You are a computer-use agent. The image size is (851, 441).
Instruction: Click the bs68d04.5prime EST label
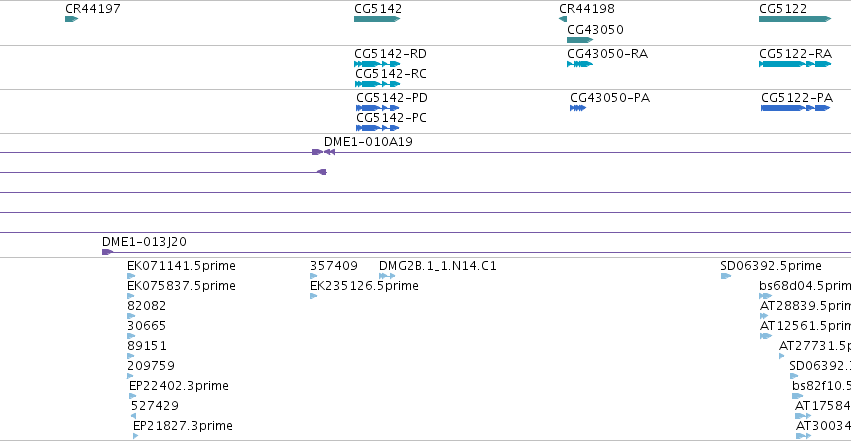pyautogui.click(x=805, y=286)
